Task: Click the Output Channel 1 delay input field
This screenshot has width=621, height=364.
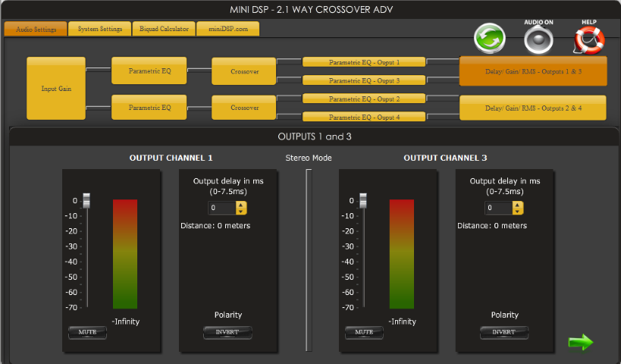Action: pyautogui.click(x=221, y=208)
